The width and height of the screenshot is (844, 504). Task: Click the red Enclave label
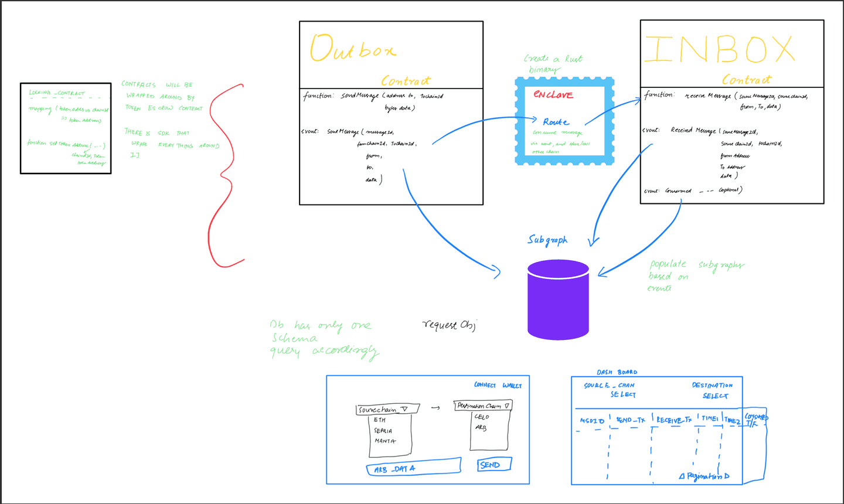pos(553,94)
